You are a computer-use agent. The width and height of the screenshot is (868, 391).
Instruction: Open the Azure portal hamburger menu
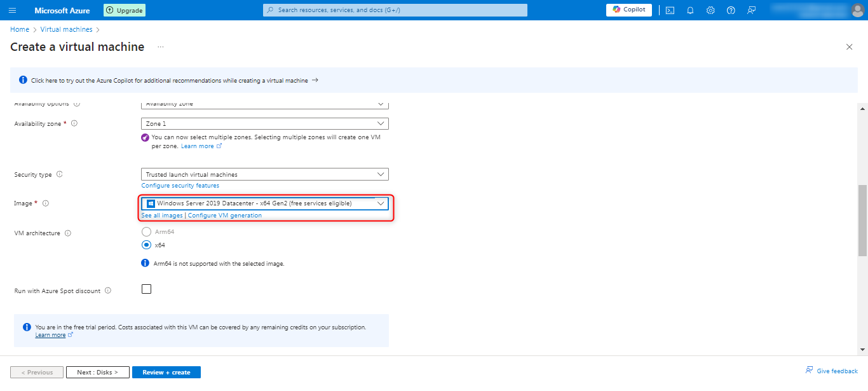pos(13,10)
